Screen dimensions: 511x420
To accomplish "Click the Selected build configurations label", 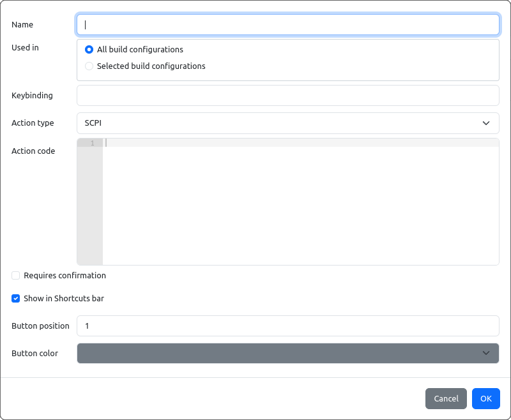I will click(x=151, y=66).
